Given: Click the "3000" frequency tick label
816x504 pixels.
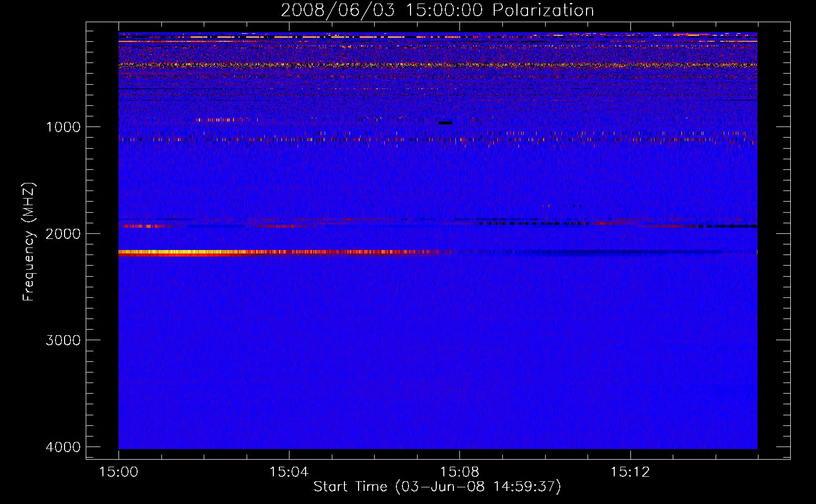Looking at the screenshot, I should (x=63, y=340).
